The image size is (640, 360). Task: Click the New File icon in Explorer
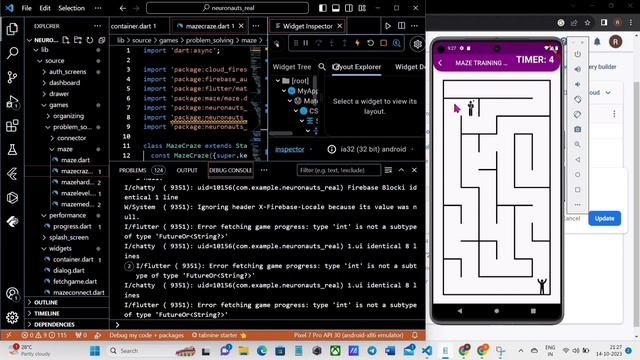tap(66, 40)
